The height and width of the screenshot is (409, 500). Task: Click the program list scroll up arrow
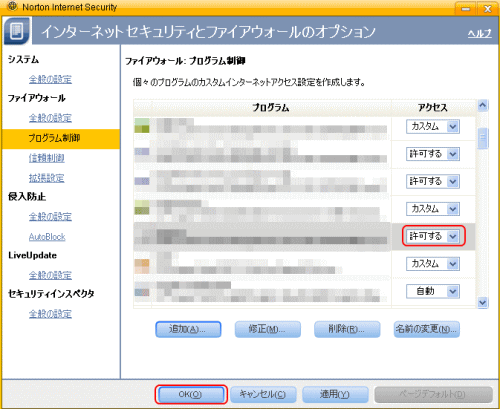tap(483, 106)
